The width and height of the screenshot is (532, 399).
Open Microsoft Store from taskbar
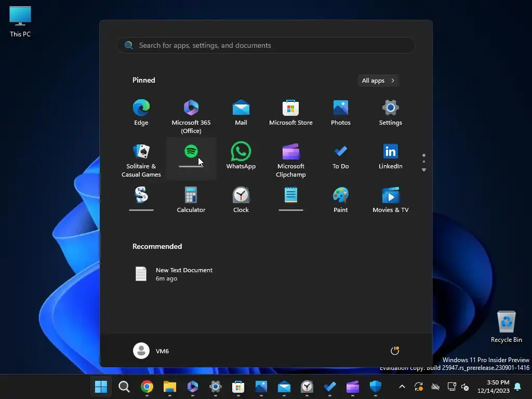(238, 387)
